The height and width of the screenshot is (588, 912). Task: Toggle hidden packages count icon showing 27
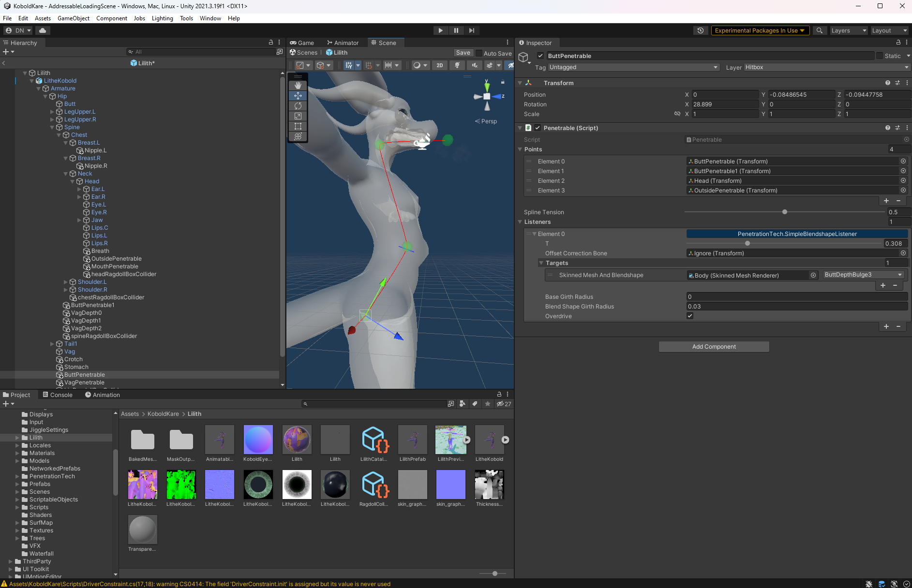504,404
